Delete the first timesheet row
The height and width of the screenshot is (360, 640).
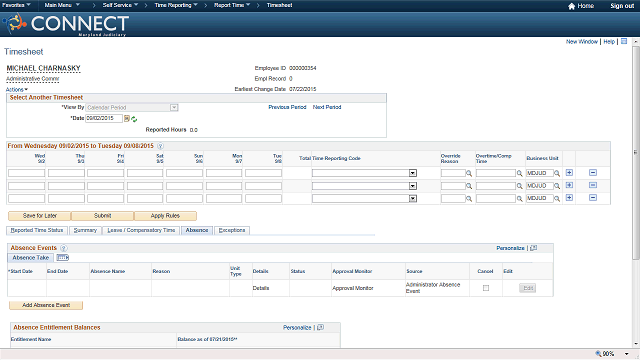pos(593,173)
